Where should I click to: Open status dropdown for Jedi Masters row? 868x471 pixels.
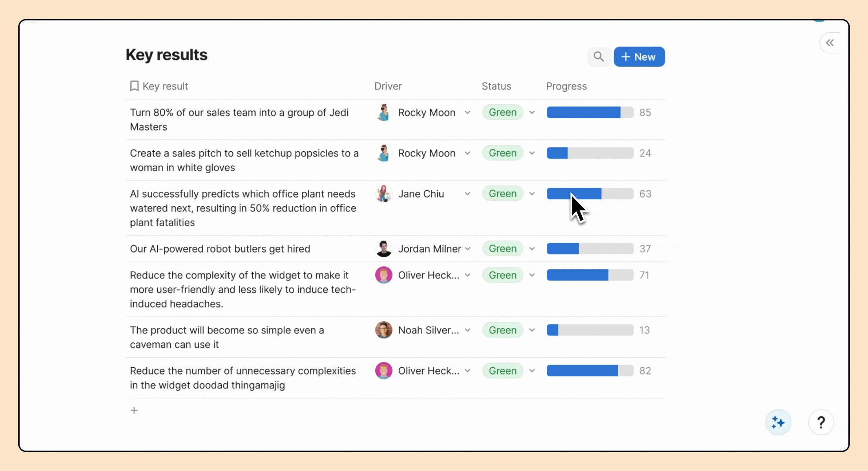(x=532, y=113)
